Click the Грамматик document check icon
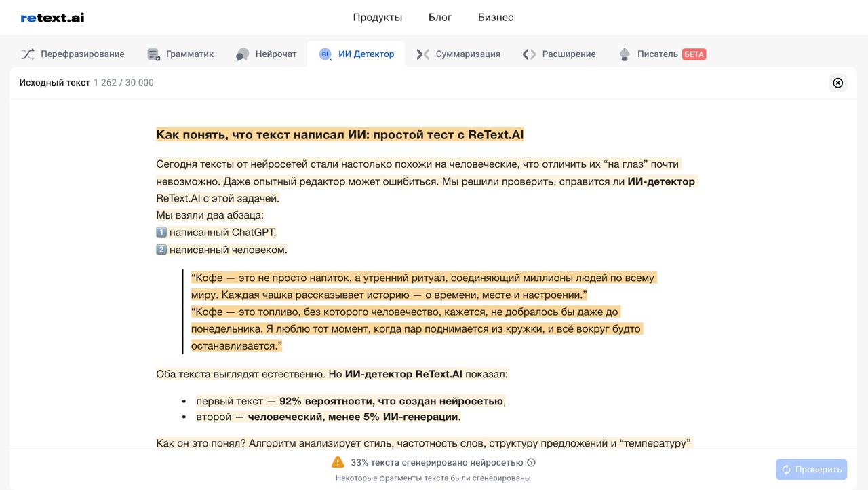This screenshot has height=490, width=868. pyautogui.click(x=154, y=54)
